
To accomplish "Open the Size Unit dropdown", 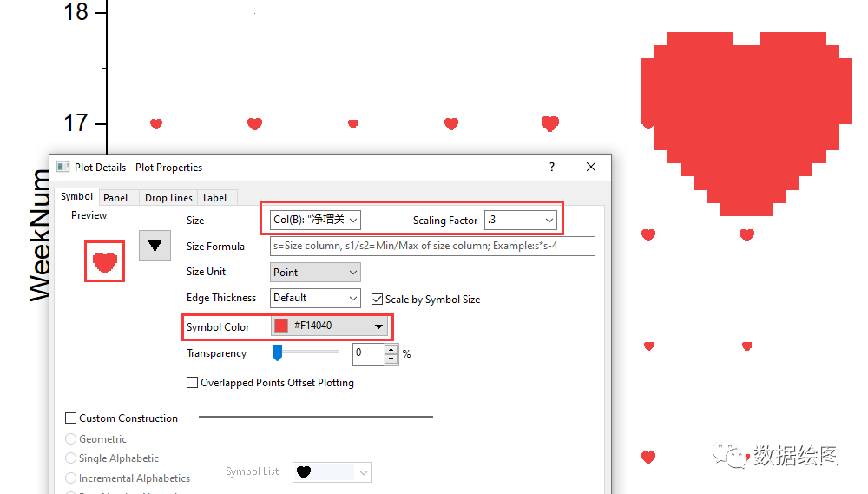I will click(x=315, y=272).
